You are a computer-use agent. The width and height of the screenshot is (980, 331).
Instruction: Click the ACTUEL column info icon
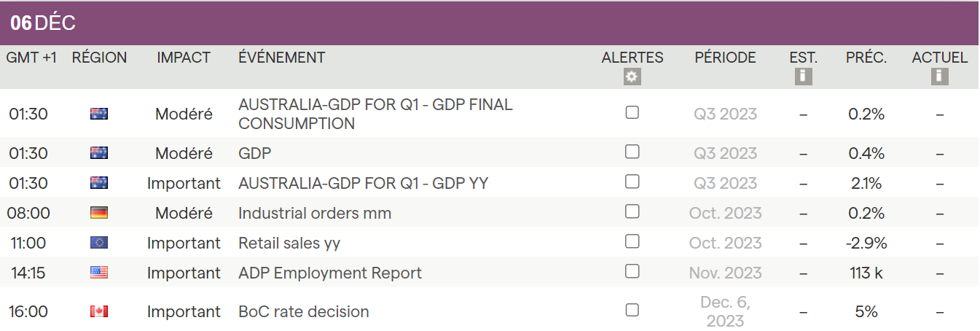[x=940, y=76]
